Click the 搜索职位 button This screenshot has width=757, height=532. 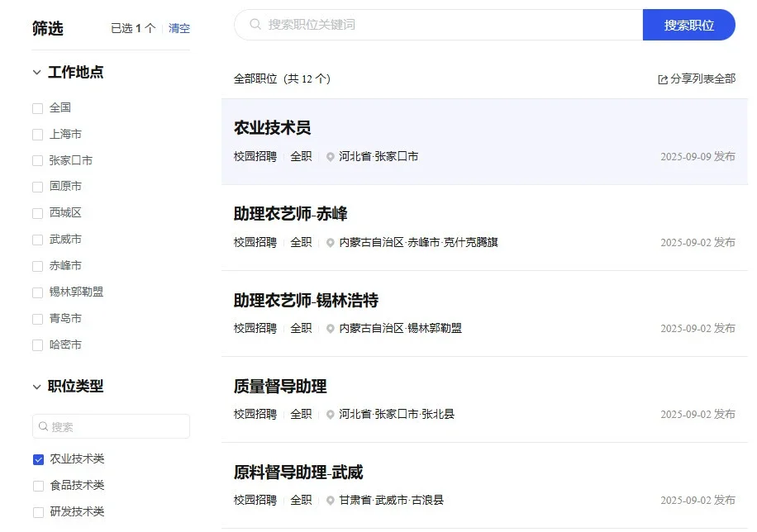click(689, 25)
